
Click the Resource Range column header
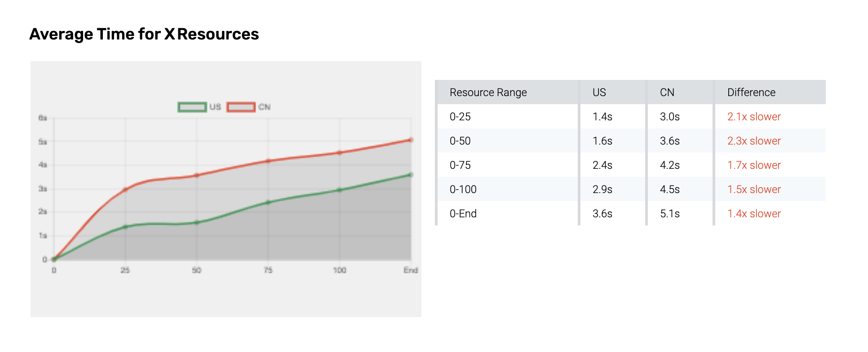click(x=488, y=92)
